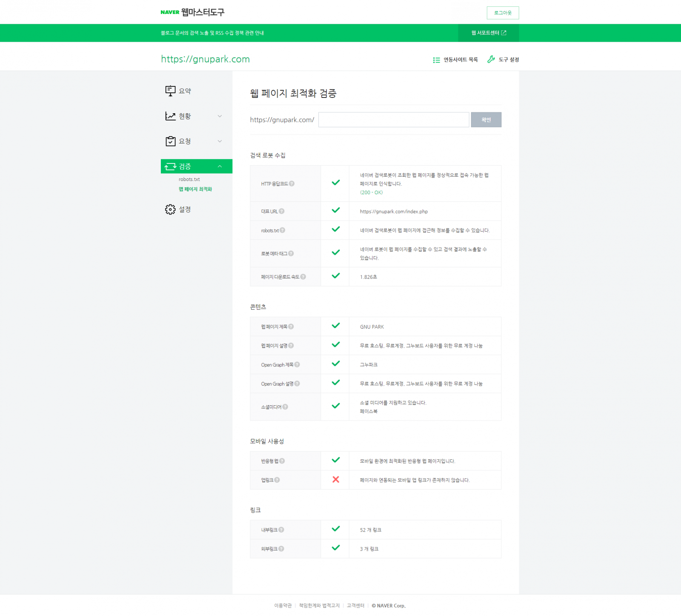The height and width of the screenshot is (616, 681).
Task: Click the 로그아웃 button
Action: 503,13
